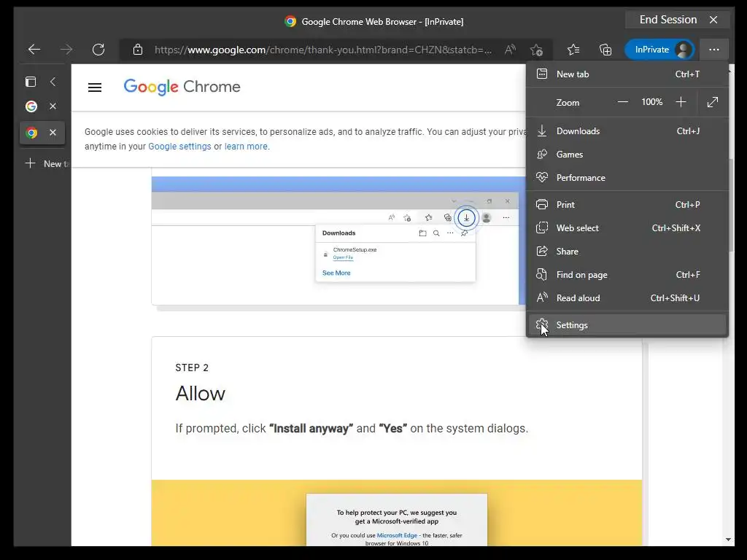Click Share in the menu
747x560 pixels.
point(627,252)
